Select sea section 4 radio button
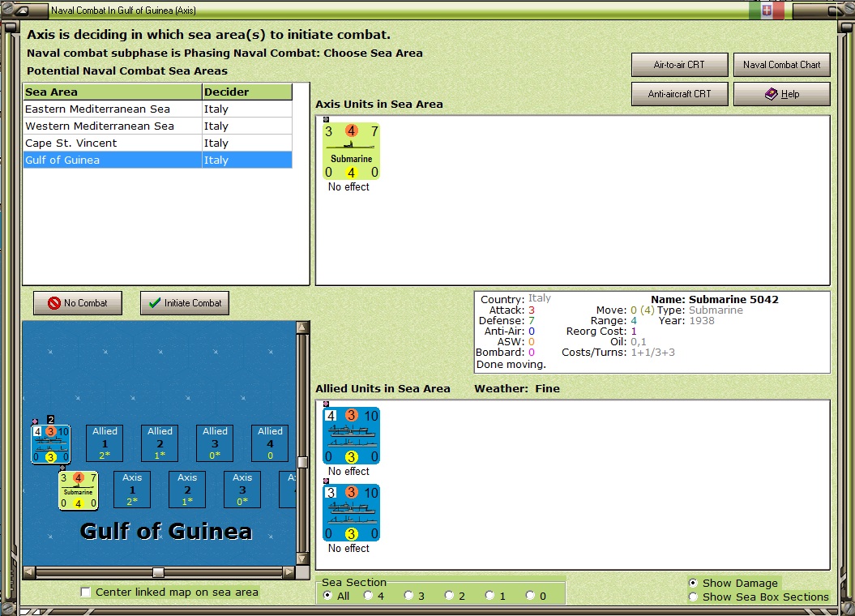The width and height of the screenshot is (855, 616). pos(368,596)
